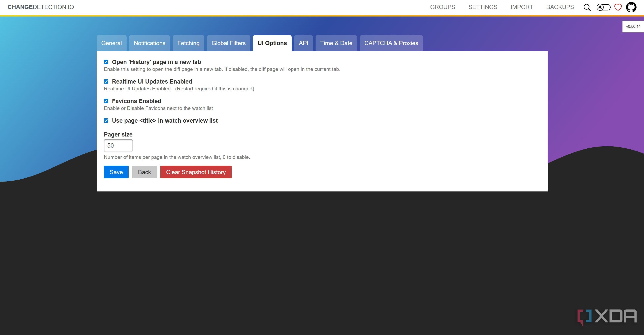Open the CAPTCHA & Proxies tab
This screenshot has width=644, height=335.
tap(391, 43)
